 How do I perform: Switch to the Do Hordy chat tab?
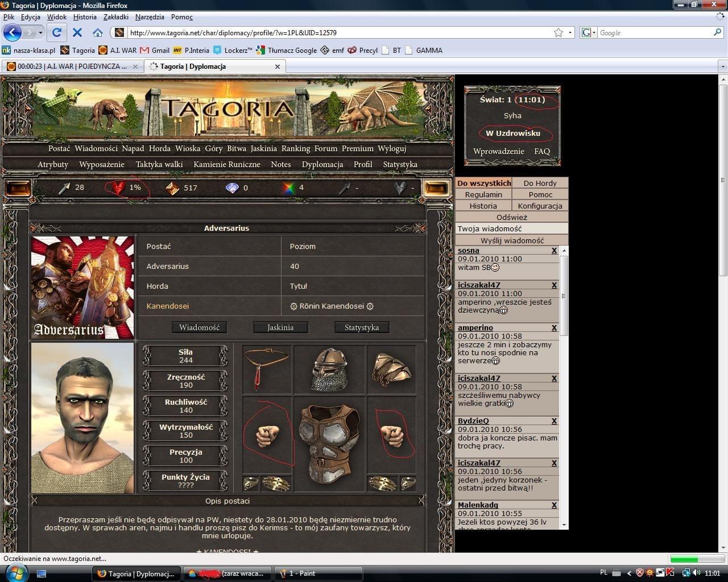pos(540,183)
